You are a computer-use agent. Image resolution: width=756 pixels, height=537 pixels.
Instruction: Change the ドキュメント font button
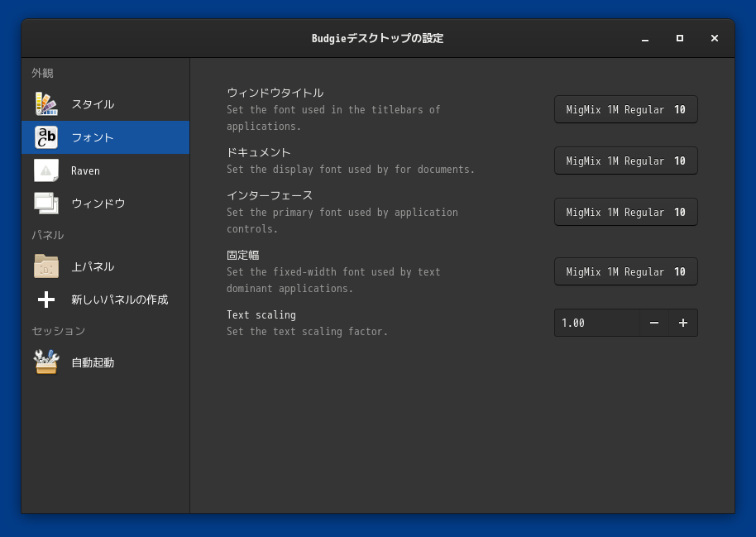point(626,161)
